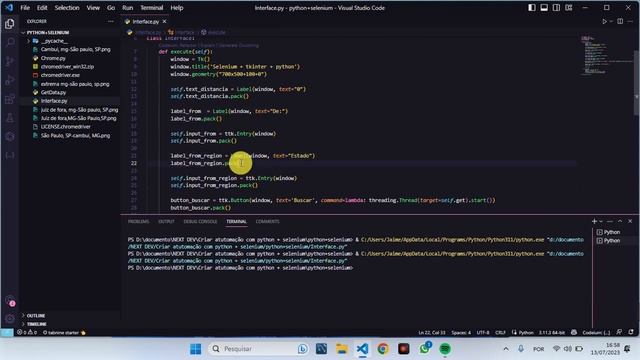Open the Selection menu
The width and height of the screenshot is (640, 360).
[67, 8]
